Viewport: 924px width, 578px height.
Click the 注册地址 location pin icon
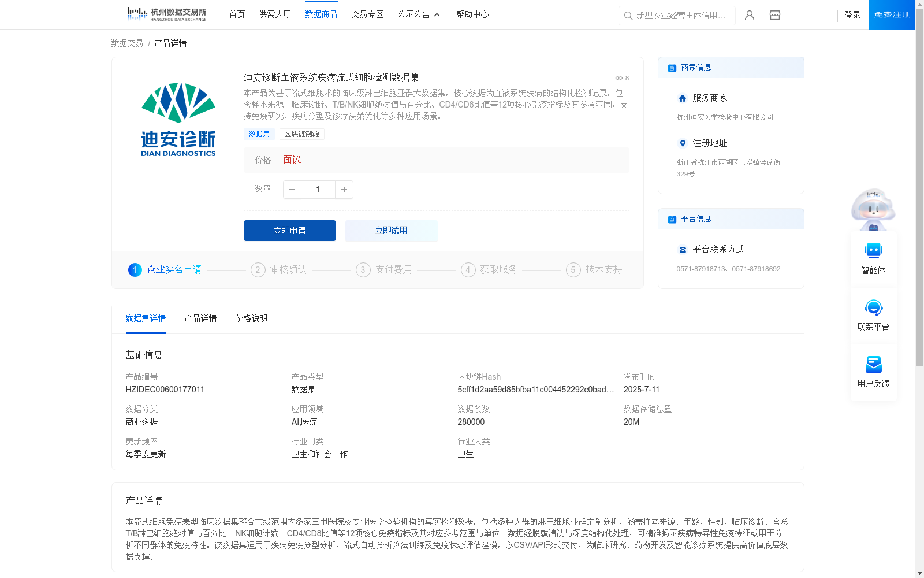pos(683,143)
